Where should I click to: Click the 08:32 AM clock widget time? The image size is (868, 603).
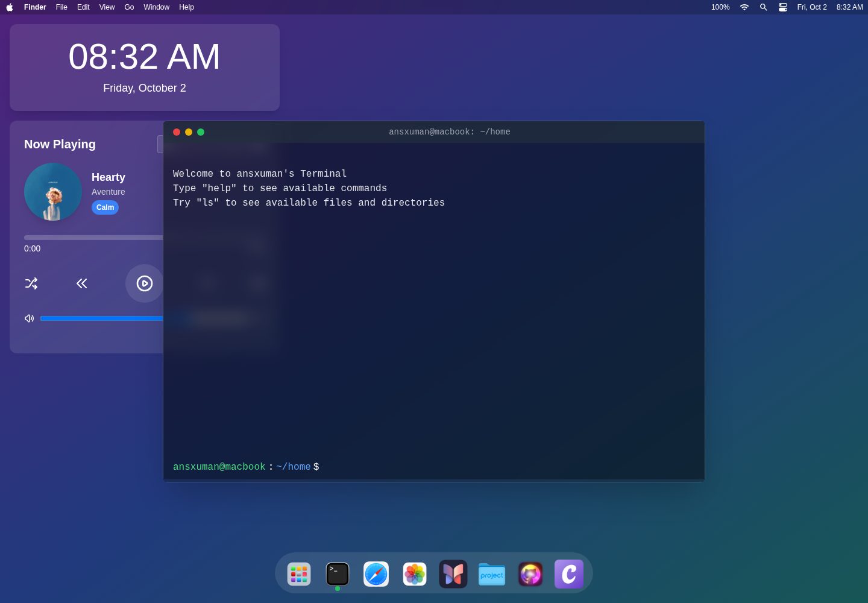click(145, 57)
